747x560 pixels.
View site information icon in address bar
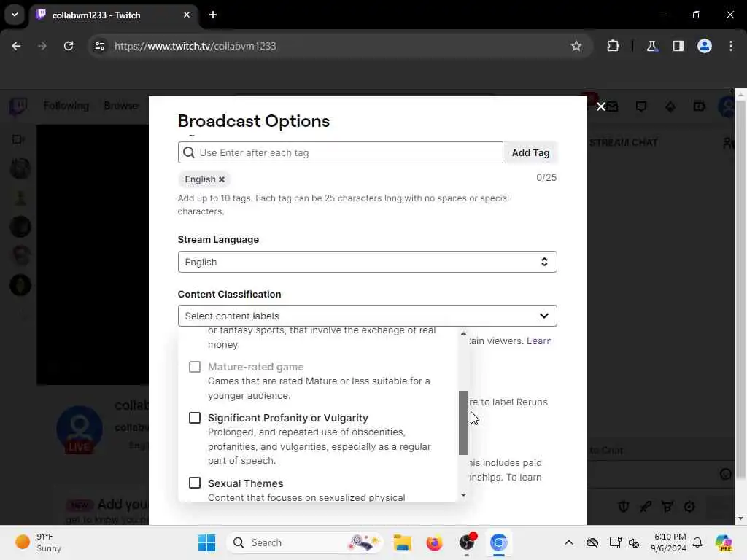(x=99, y=46)
